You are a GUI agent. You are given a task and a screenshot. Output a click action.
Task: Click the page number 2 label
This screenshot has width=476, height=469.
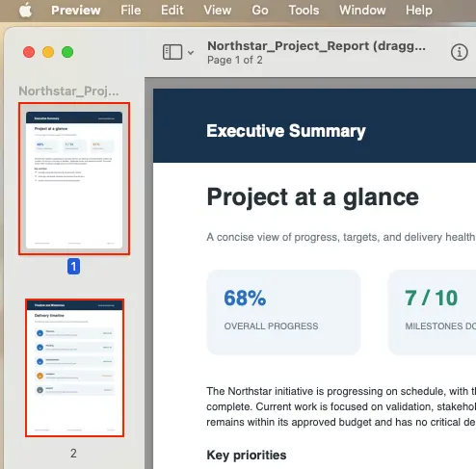pyautogui.click(x=73, y=454)
